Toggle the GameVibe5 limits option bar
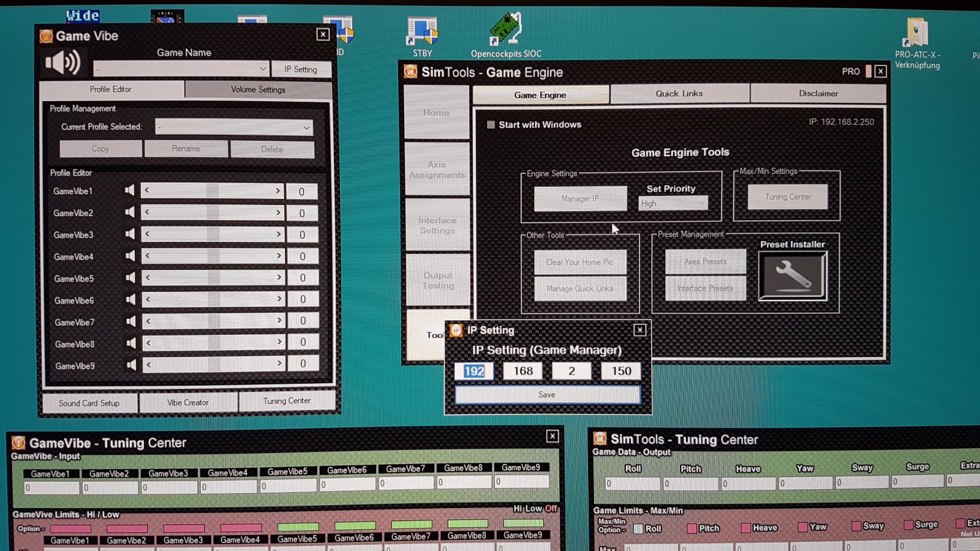This screenshot has height=551, width=980. [x=298, y=527]
